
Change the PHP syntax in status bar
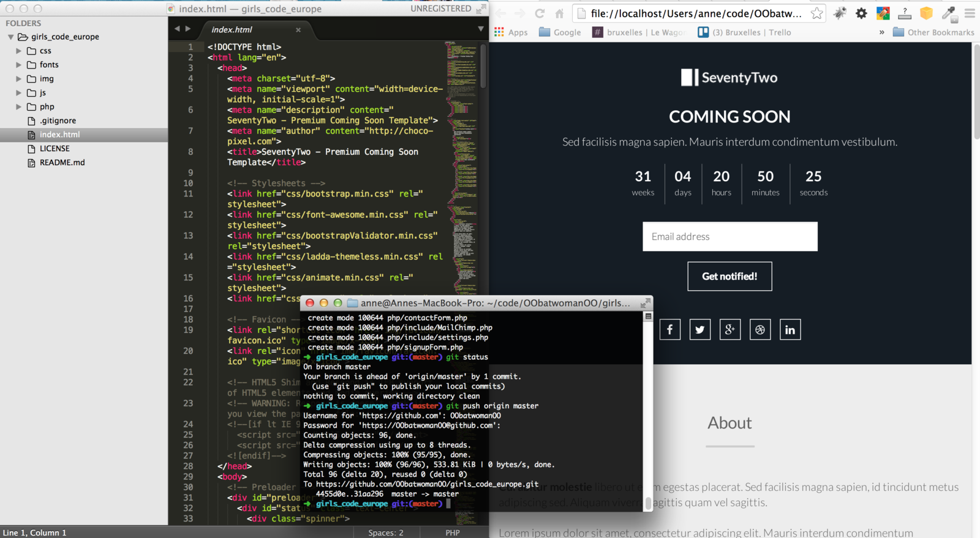453,532
